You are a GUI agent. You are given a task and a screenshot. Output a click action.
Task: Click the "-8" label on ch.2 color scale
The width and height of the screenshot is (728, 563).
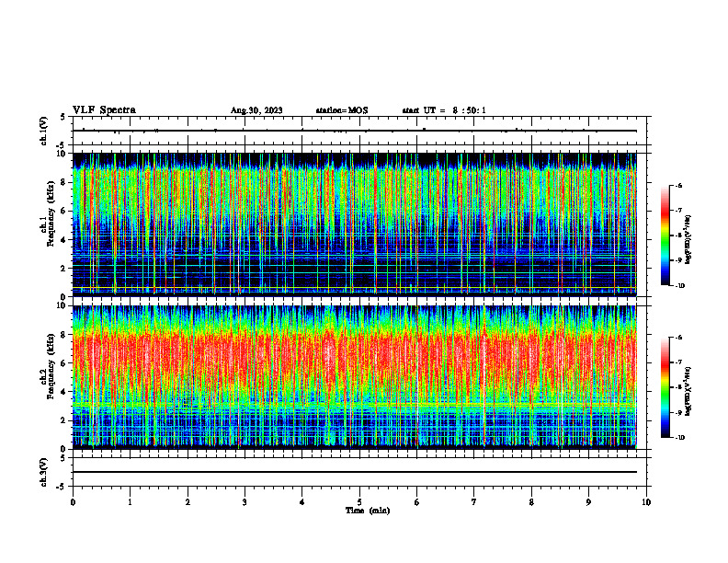tap(678, 387)
